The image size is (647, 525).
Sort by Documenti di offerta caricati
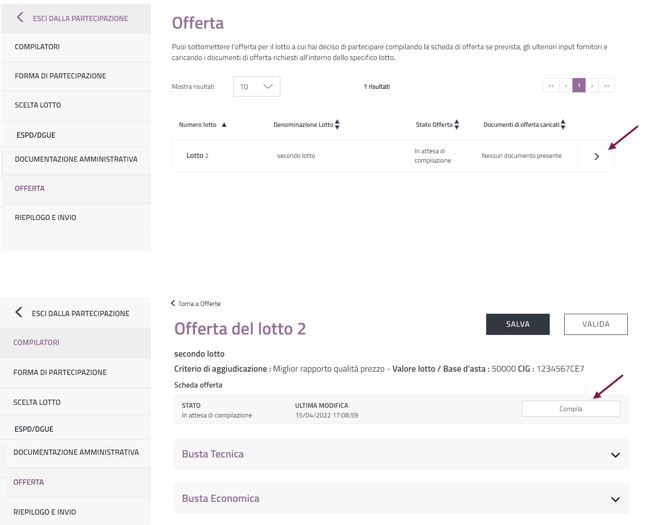coord(563,125)
